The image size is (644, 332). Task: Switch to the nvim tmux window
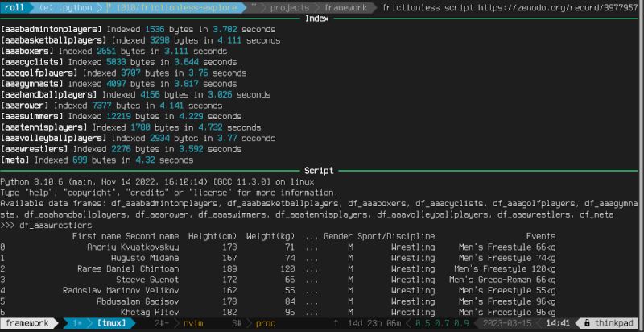(x=192, y=323)
